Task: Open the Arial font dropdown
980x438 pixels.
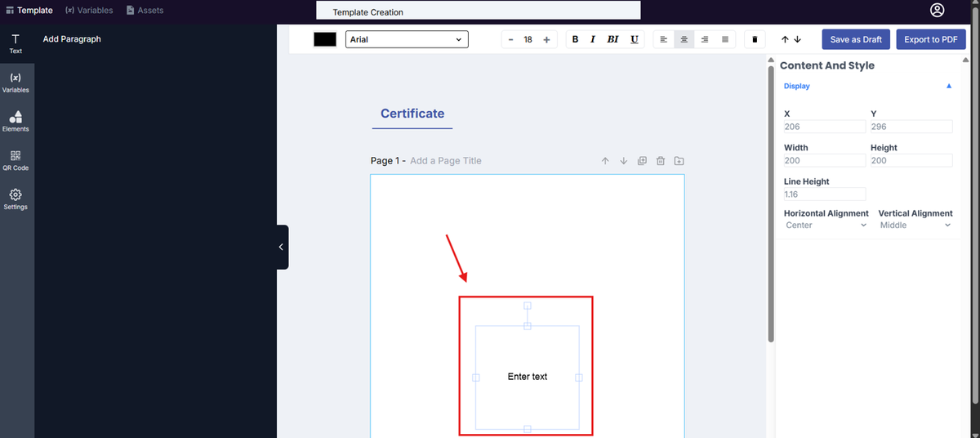Action: click(407, 39)
